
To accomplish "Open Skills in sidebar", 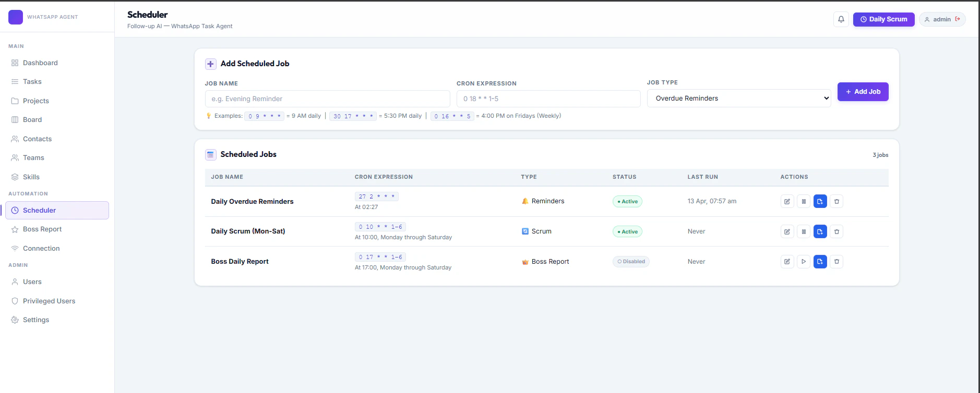I will point(57,177).
